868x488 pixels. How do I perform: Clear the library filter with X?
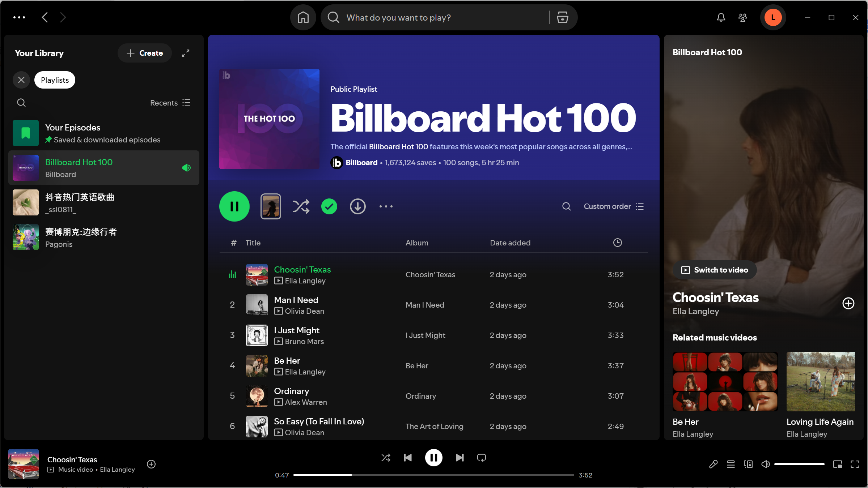click(x=21, y=80)
